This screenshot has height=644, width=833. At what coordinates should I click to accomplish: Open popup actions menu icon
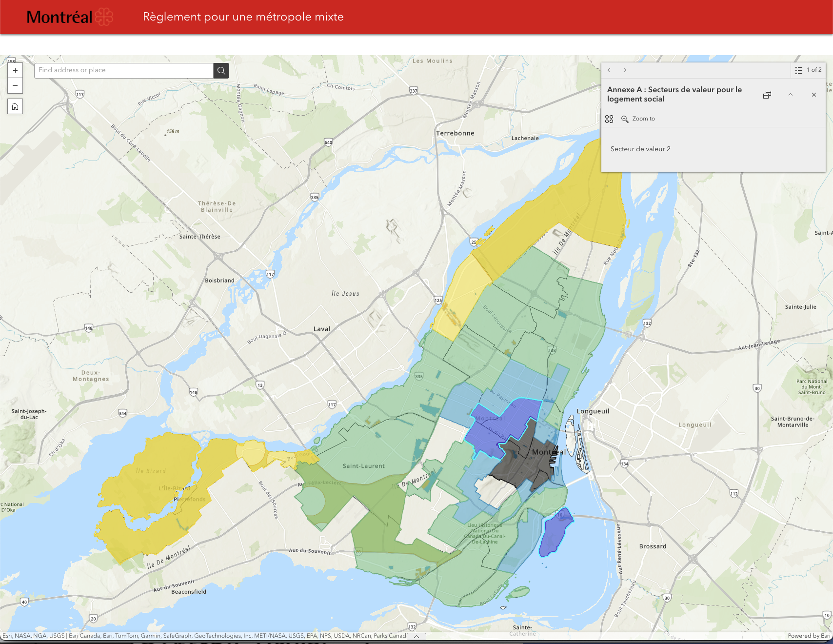609,119
